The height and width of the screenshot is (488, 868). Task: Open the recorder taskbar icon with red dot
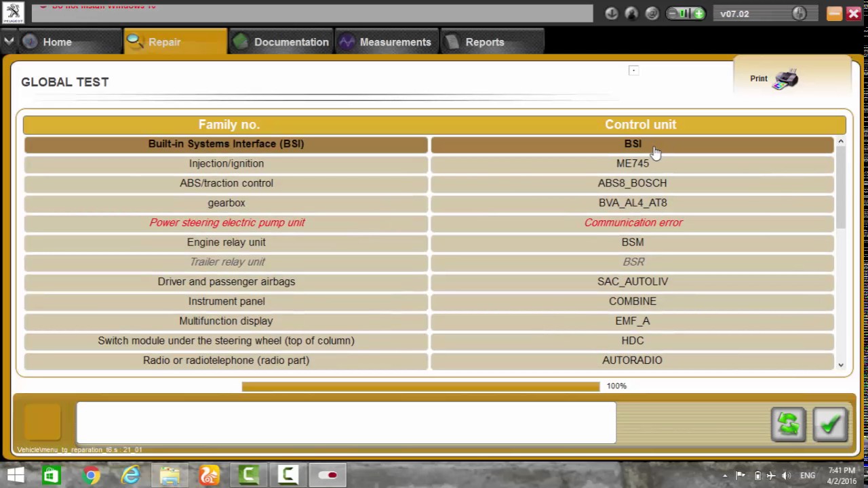[x=328, y=475]
